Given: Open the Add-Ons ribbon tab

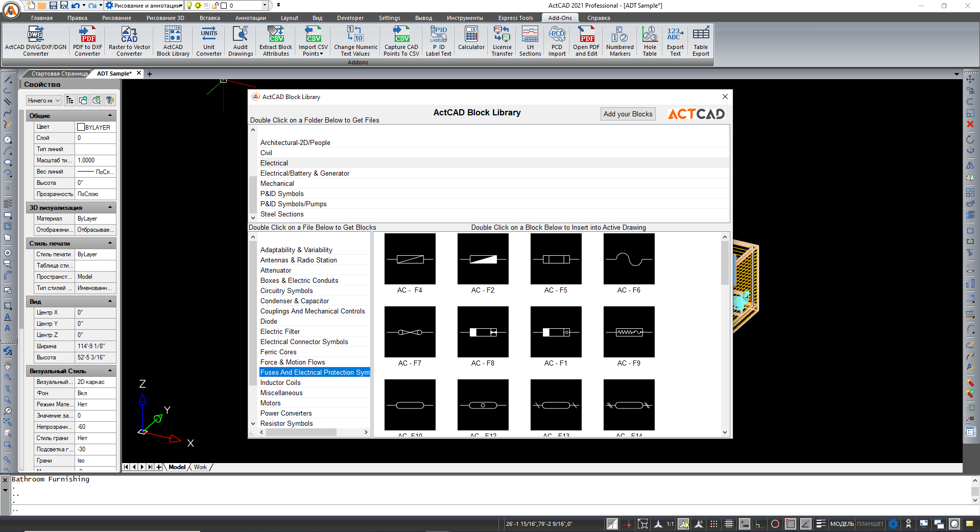Looking at the screenshot, I should 560,17.
